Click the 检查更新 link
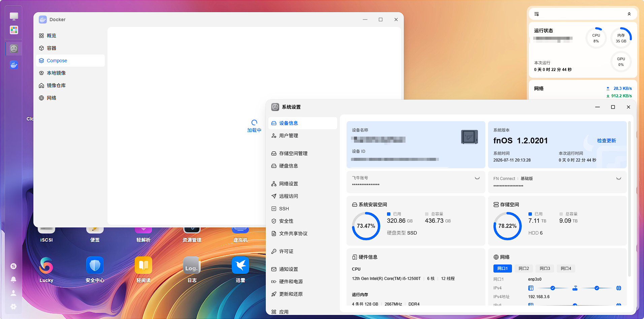Image resolution: width=644 pixels, height=319 pixels. coord(607,141)
